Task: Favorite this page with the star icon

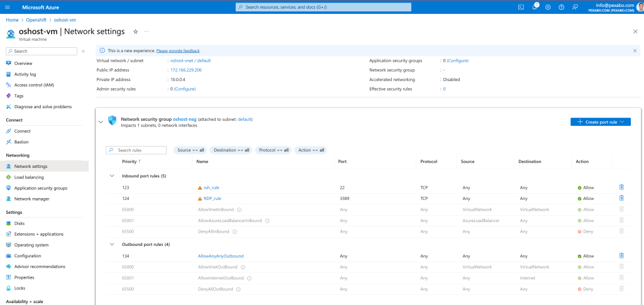Action: click(135, 31)
